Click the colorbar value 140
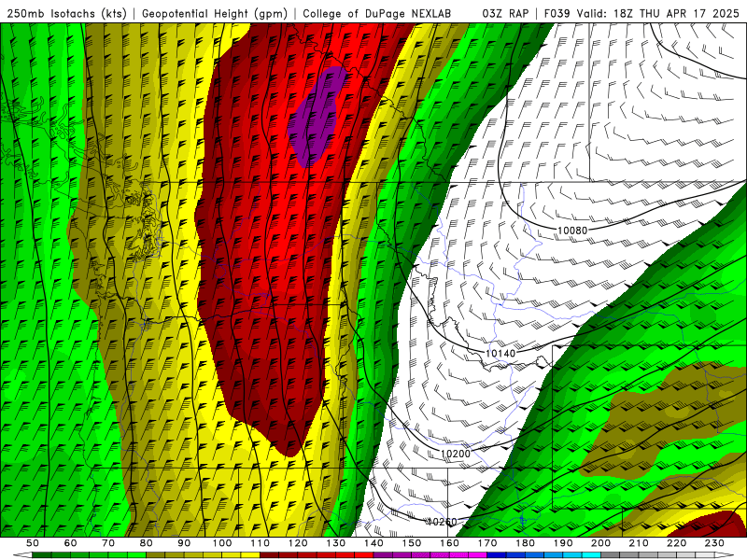Image resolution: width=747 pixels, height=560 pixels. (x=373, y=543)
